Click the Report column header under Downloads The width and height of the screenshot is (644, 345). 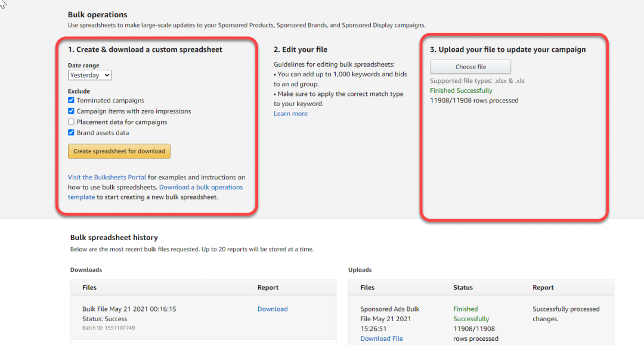coord(268,287)
